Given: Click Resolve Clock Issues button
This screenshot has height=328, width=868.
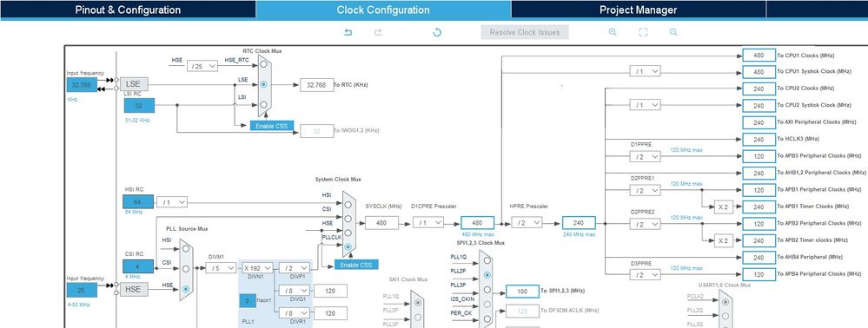Looking at the screenshot, I should click(x=525, y=32).
